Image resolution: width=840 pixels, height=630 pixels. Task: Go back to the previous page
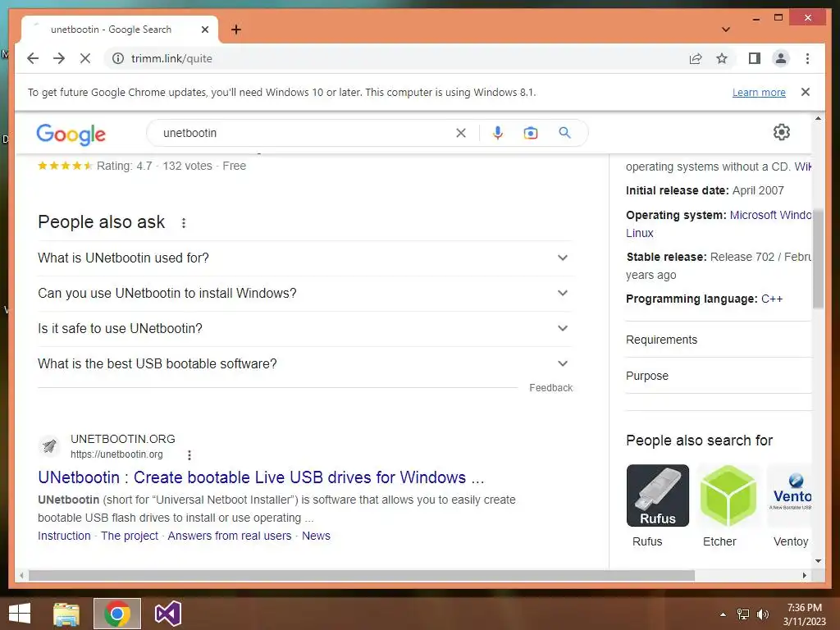pos(33,58)
